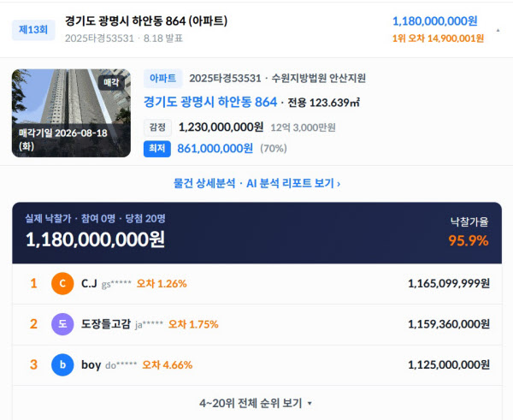Collapse the 제13회 auction item arrow
The image size is (513, 420).
click(498, 30)
